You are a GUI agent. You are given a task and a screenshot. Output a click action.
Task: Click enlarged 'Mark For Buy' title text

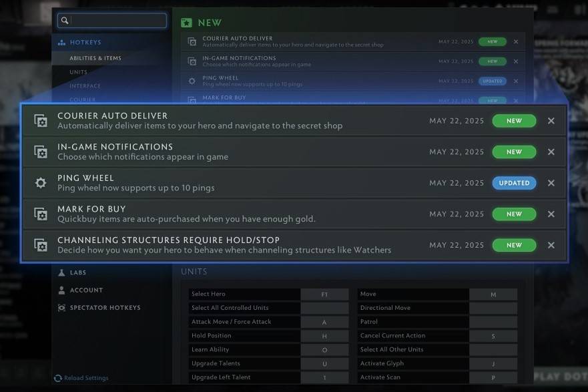(x=91, y=209)
